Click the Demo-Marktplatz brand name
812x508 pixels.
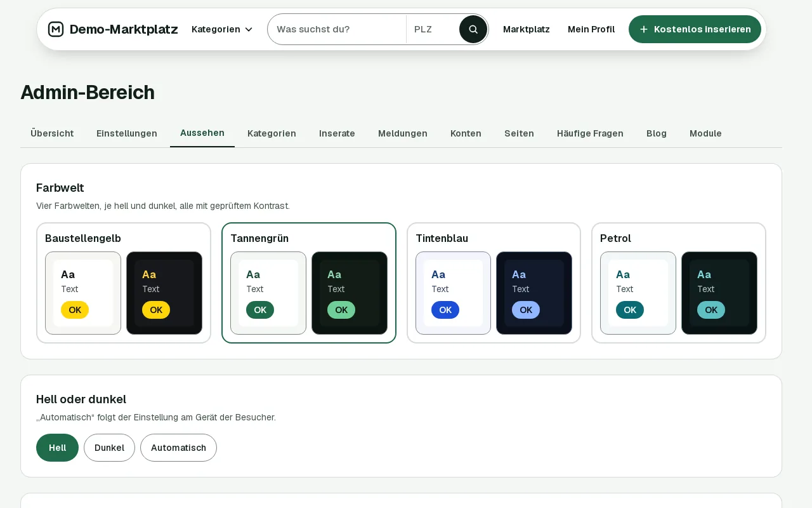tap(124, 29)
